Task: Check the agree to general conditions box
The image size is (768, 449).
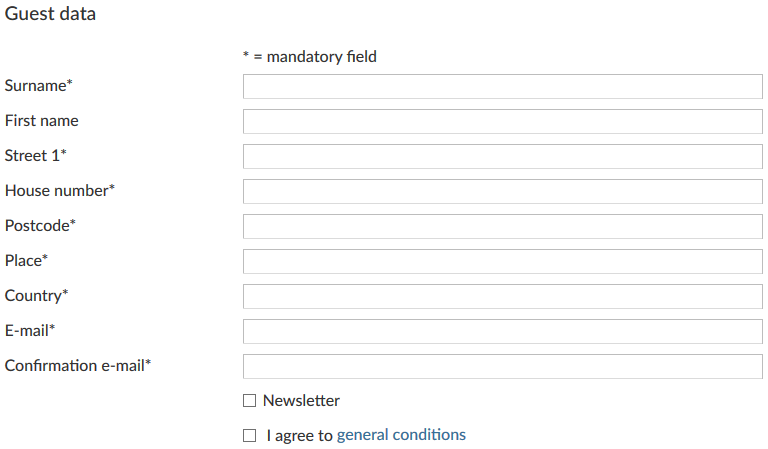Action: click(249, 436)
